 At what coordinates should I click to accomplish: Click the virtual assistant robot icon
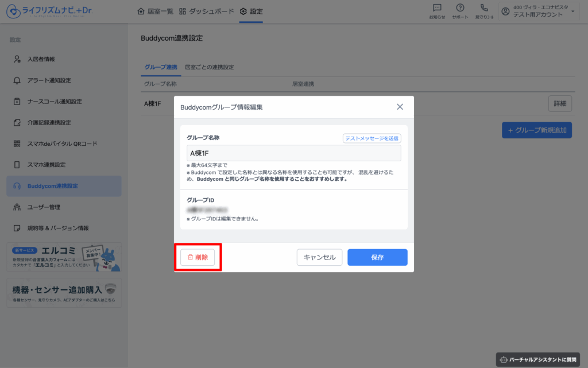tap(504, 360)
